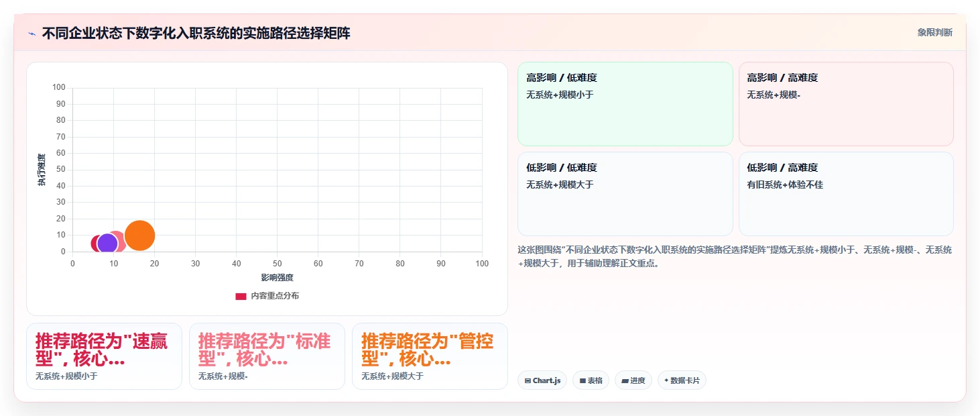
Task: Click the purple bubble in the chart
Action: (x=107, y=244)
